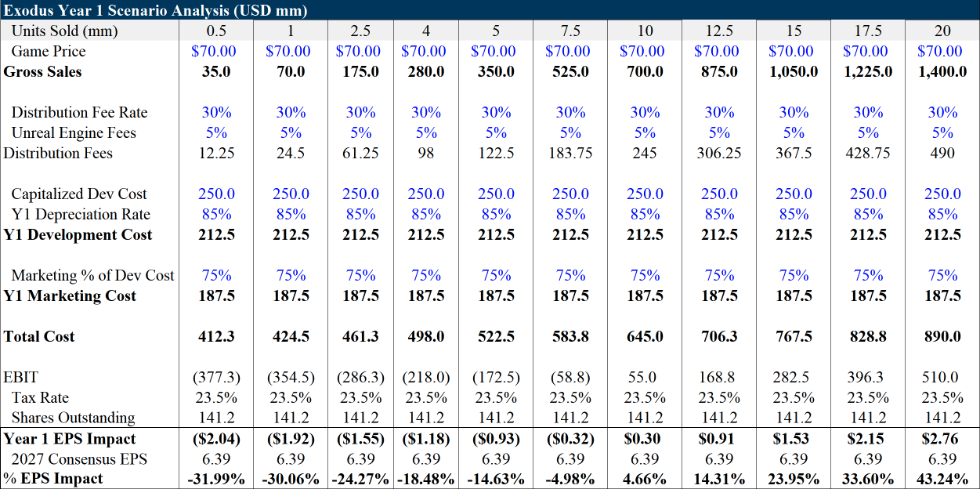The height and width of the screenshot is (489, 980).
Task: Click the EBIT value 55.0
Action: (645, 377)
